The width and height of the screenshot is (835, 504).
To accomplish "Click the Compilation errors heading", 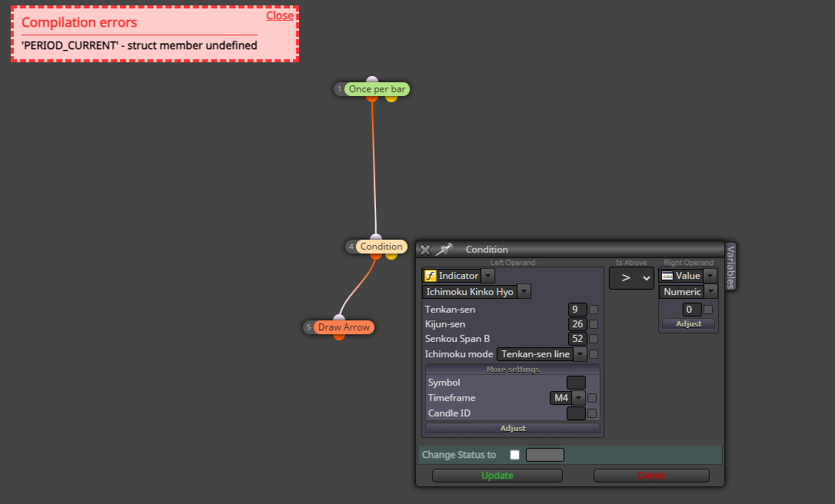I will (79, 22).
